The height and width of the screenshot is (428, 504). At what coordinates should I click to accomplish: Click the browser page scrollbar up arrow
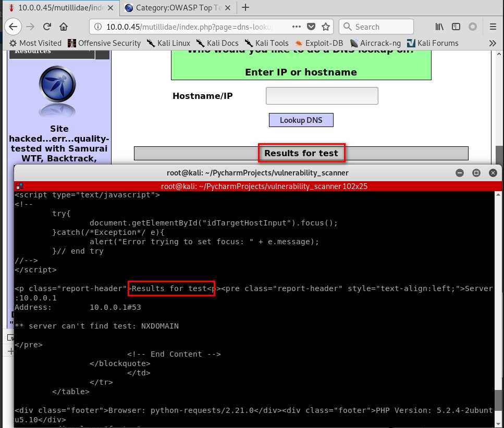[x=499, y=54]
